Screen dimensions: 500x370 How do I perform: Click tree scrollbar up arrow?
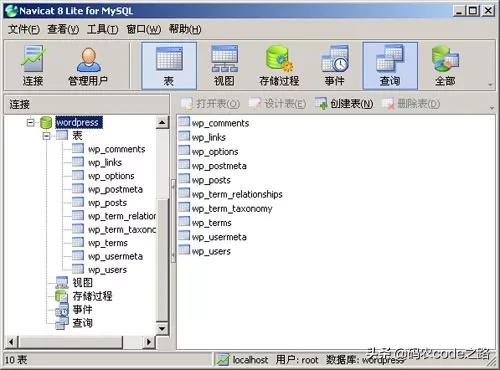162,122
